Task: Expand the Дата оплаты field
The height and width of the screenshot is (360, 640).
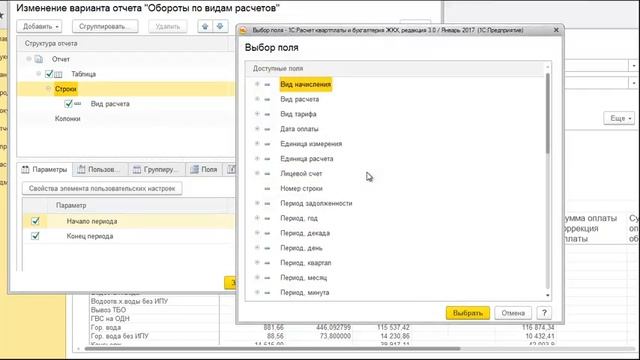Action: (257, 129)
